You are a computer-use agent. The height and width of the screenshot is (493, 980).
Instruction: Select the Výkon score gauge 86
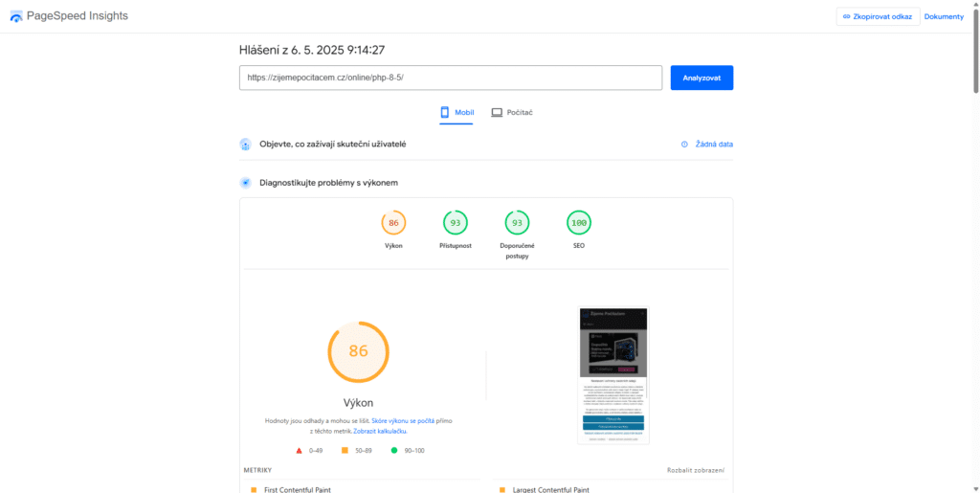tap(393, 223)
